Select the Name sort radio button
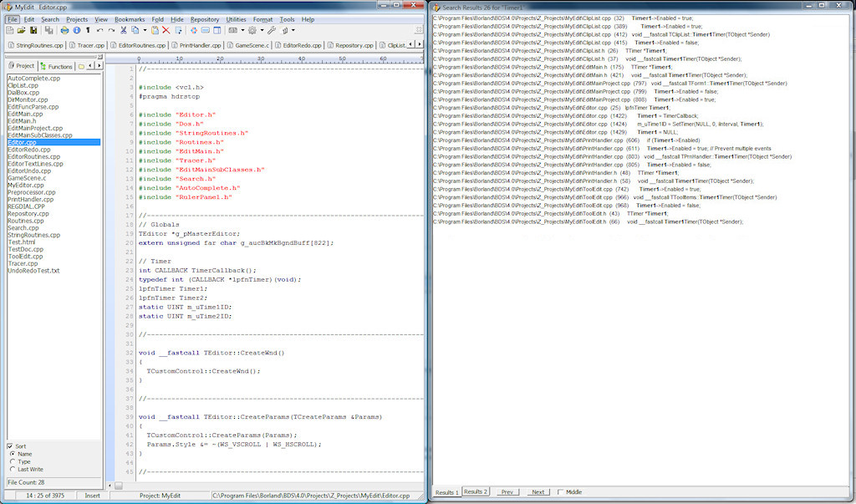 (x=13, y=454)
